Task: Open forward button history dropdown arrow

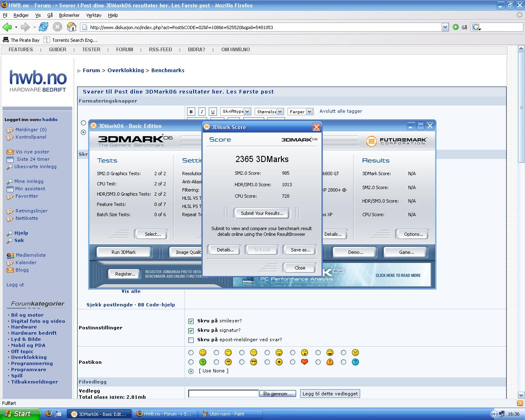Action: (x=34, y=27)
